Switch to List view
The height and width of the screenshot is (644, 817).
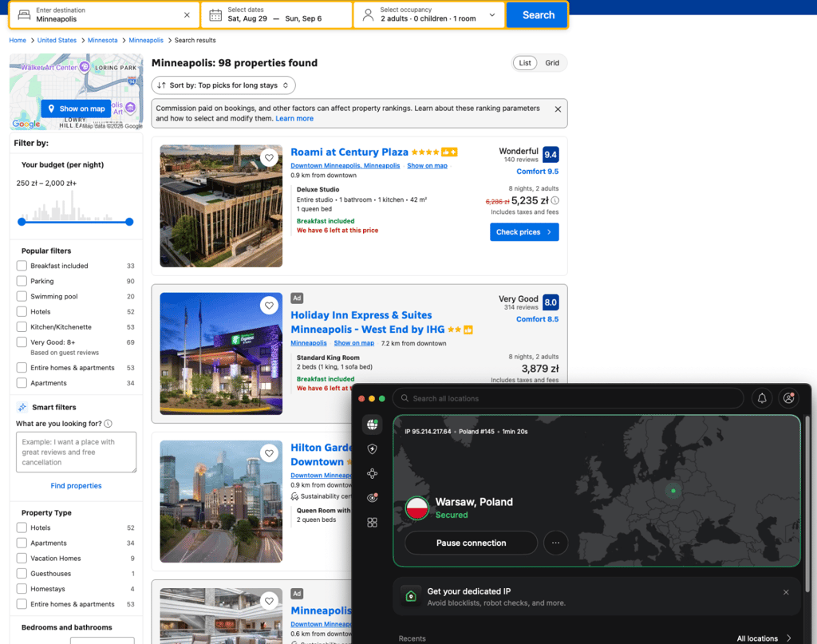[525, 63]
